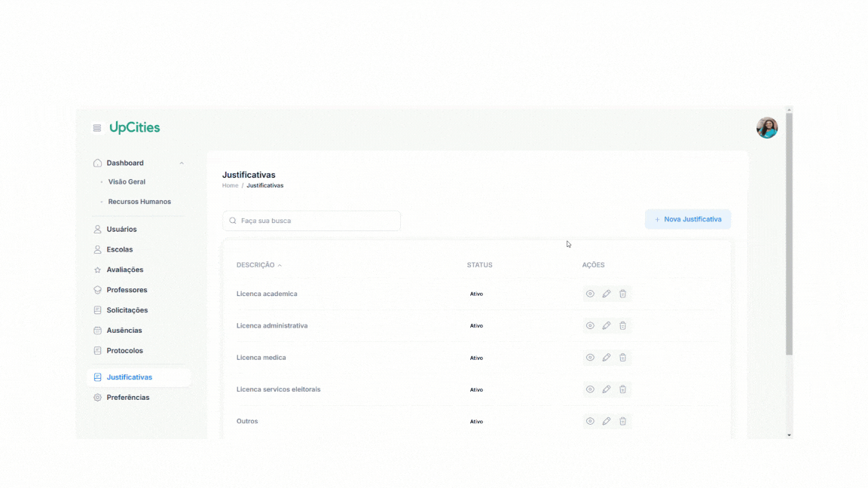Edit Licenca administrativa with pencil icon
Viewport: 868px width, 488px height.
click(606, 326)
